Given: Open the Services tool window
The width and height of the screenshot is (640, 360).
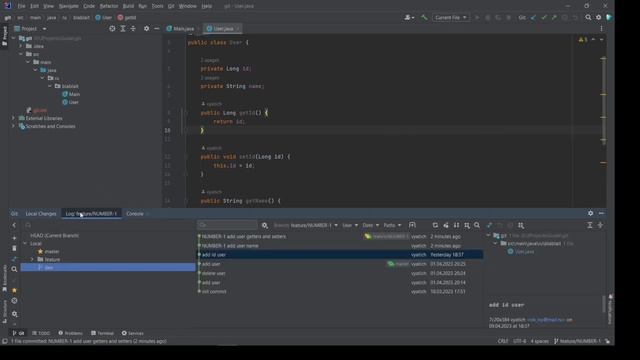Looking at the screenshot, I should pos(133,333).
